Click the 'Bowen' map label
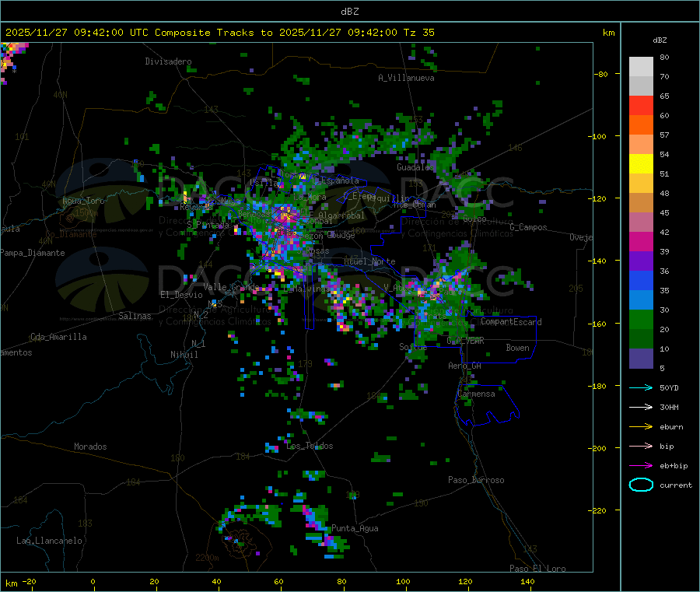The height and width of the screenshot is (592, 700). pyautogui.click(x=517, y=348)
